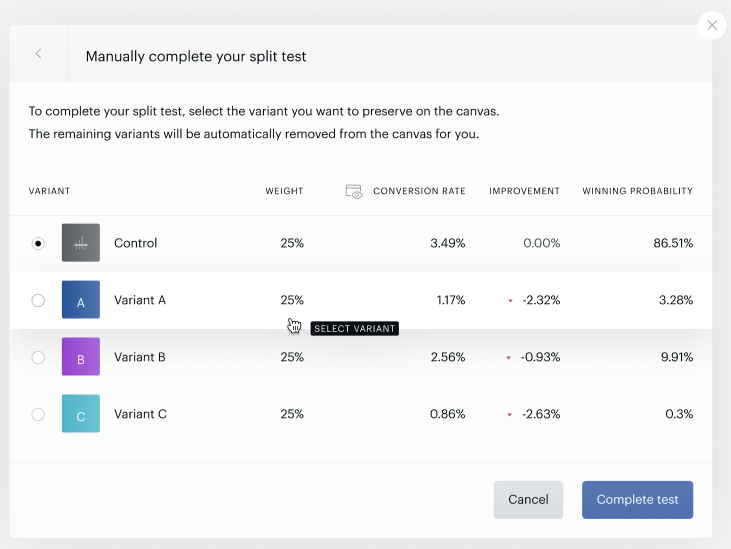
Task: Click the Control variant thumbnail icon
Action: pos(81,243)
